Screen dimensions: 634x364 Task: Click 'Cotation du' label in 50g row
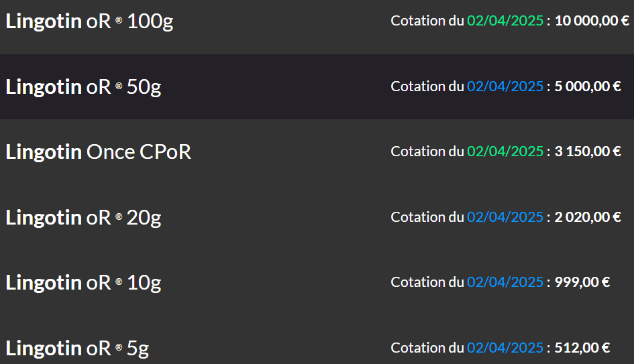[x=427, y=86]
